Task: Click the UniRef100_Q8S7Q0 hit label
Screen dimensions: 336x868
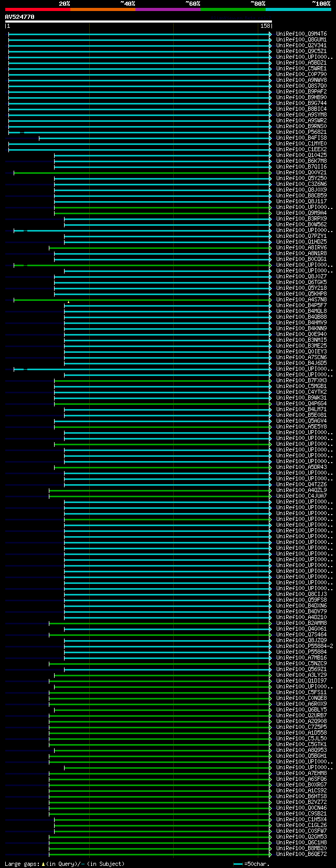Action: pyautogui.click(x=301, y=86)
